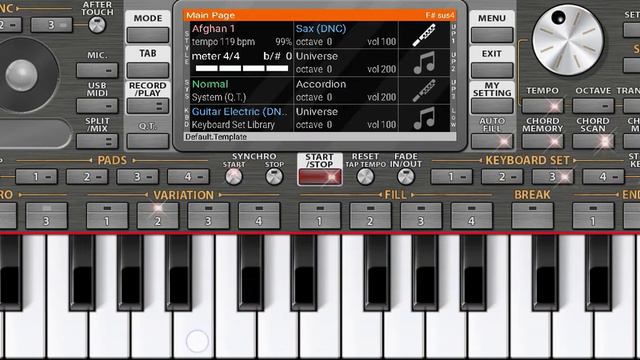Click the Accordion vol 200 value
The image size is (640, 360).
pos(382,98)
